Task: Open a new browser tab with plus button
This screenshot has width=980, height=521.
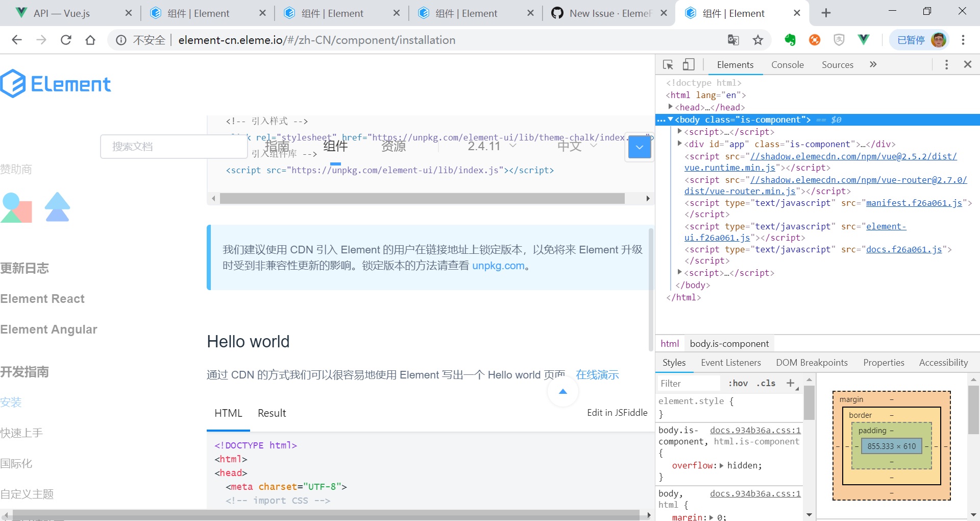Action: pos(826,13)
